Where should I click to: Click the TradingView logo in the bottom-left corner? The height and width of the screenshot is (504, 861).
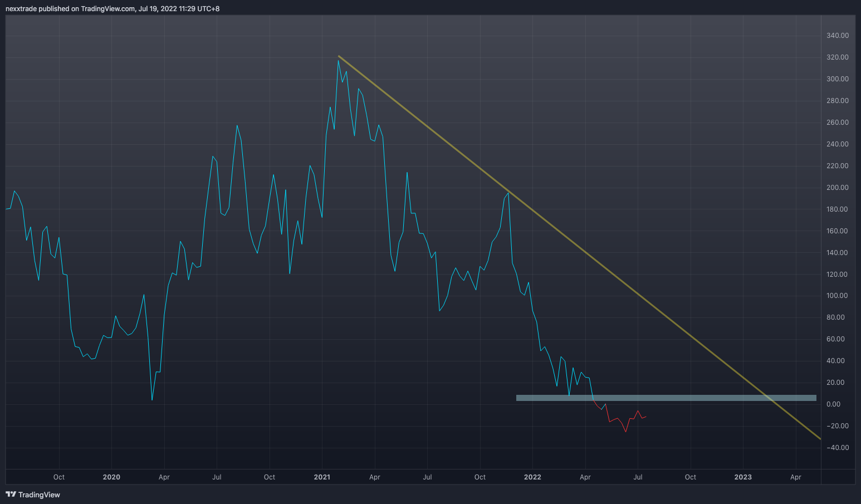(x=33, y=495)
